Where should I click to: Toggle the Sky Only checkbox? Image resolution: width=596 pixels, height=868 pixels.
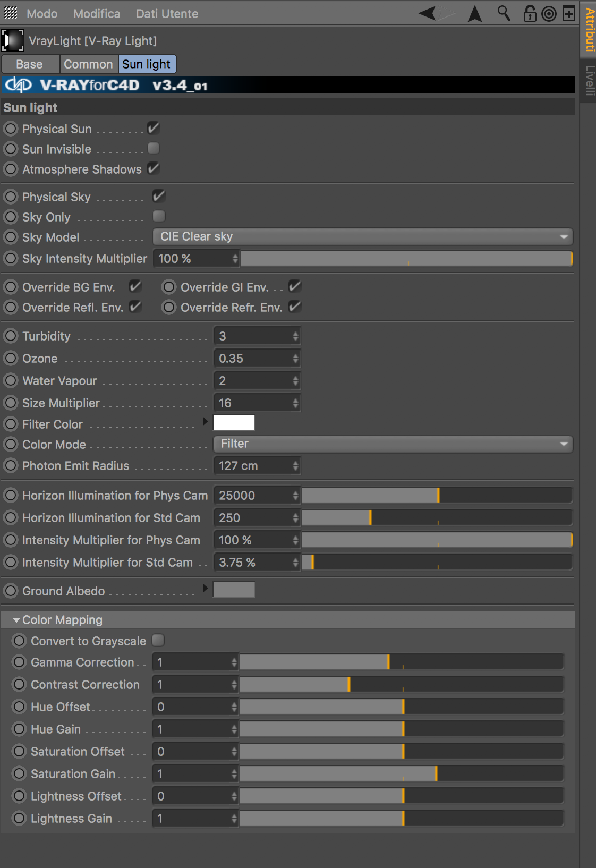point(158,217)
